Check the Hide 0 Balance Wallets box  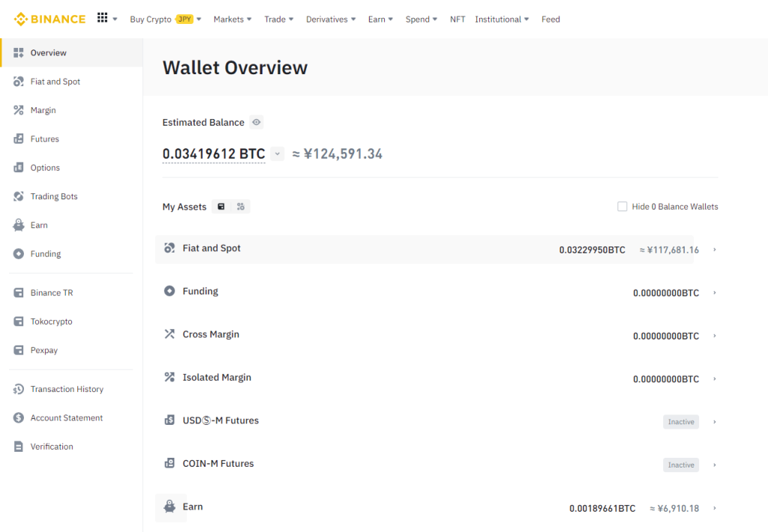622,207
